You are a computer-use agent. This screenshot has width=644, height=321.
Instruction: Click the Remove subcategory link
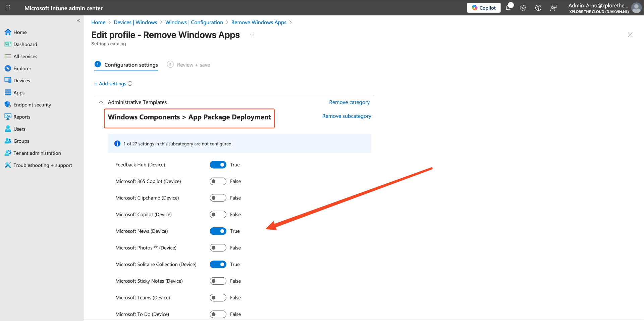point(346,116)
